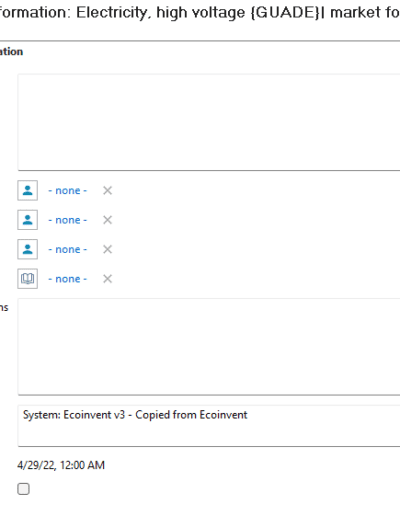Collapse the section header ending in "ation"
The image size is (400, 516).
click(x=11, y=52)
